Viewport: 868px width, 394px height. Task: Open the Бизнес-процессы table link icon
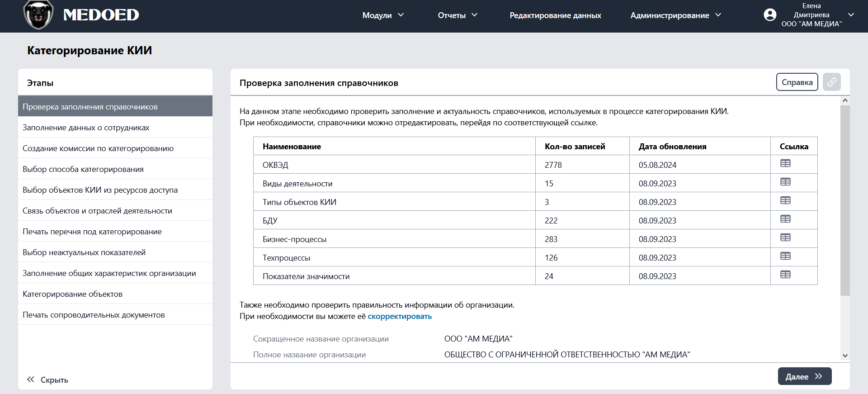pyautogui.click(x=785, y=238)
